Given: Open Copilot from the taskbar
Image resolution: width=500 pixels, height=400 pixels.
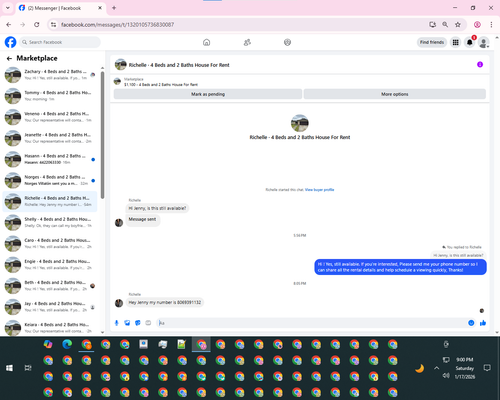Looking at the screenshot, I should pos(48,344).
